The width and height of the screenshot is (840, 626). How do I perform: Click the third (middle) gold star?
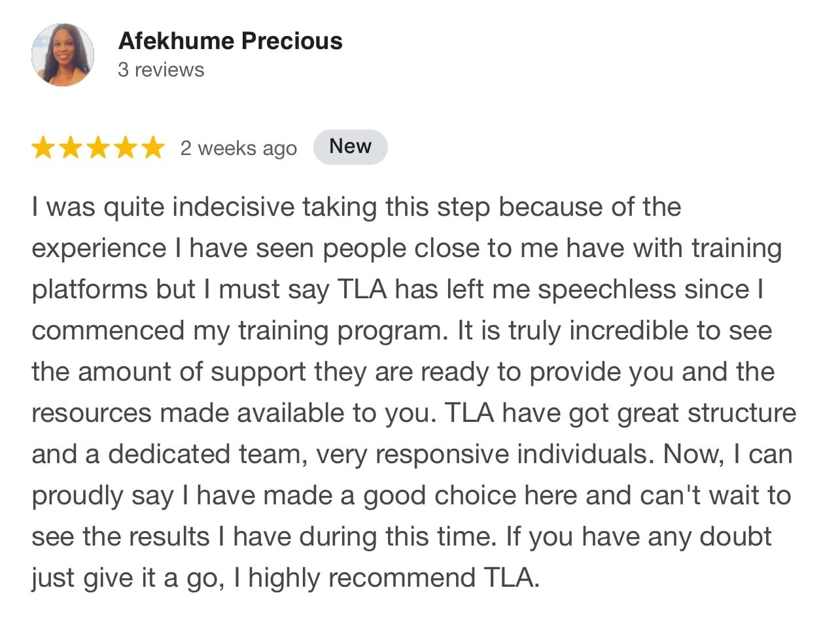coord(98,148)
